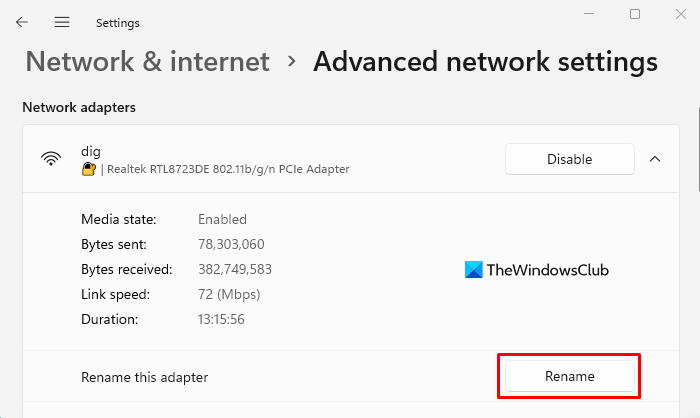Viewport: 700px width, 418px height.
Task: Click the Advanced network settings heading
Action: coord(485,61)
